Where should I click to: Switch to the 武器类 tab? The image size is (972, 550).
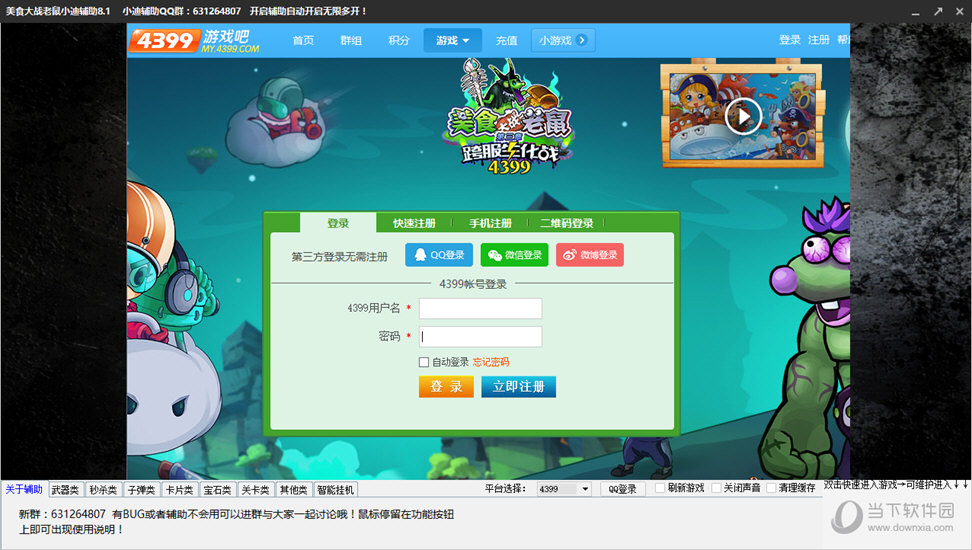click(65, 490)
